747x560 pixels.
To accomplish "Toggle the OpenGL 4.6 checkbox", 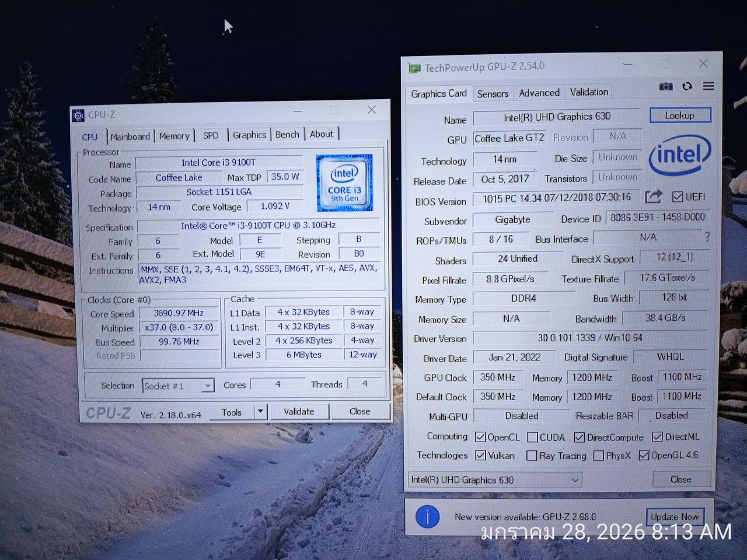I will (x=644, y=455).
